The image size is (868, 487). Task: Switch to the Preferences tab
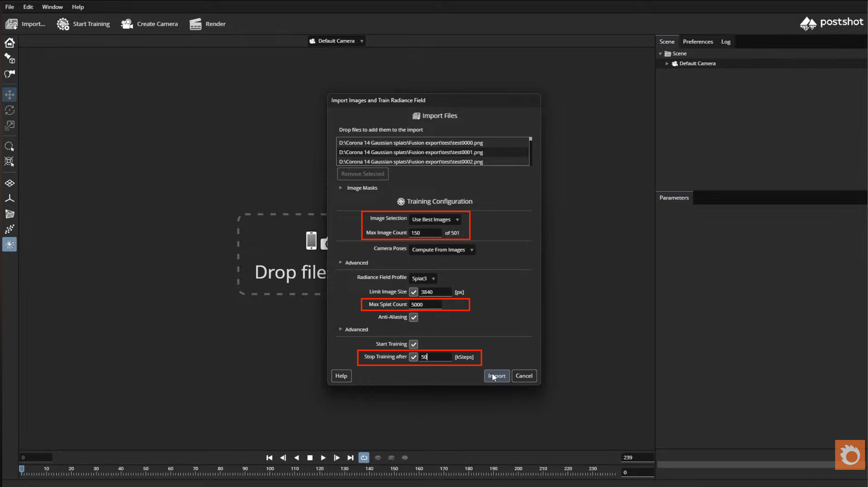698,41
